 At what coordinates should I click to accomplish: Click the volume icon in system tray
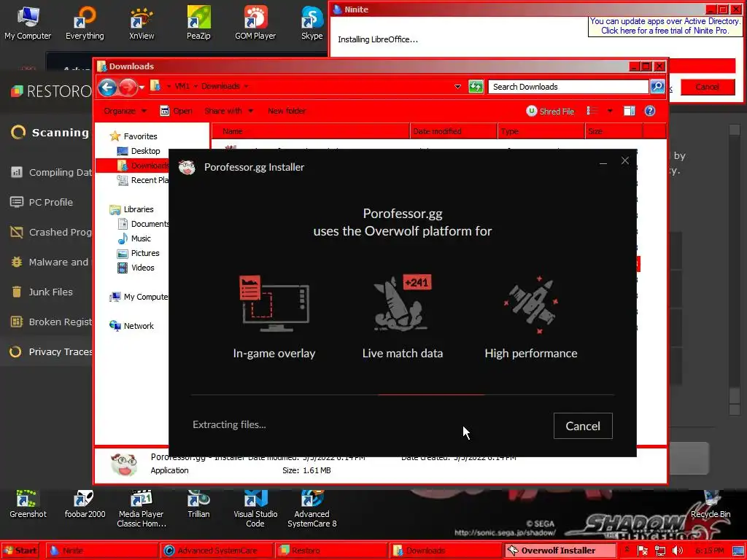coord(678,551)
